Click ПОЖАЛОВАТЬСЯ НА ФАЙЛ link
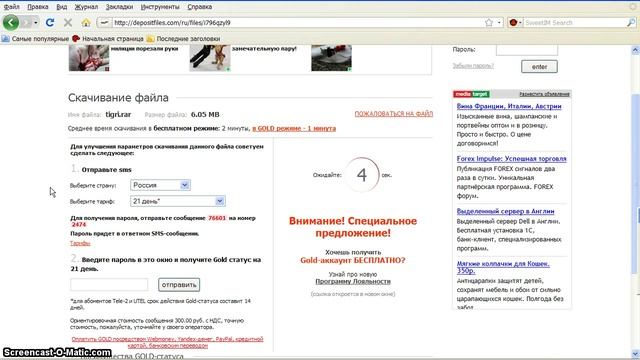 tap(393, 114)
